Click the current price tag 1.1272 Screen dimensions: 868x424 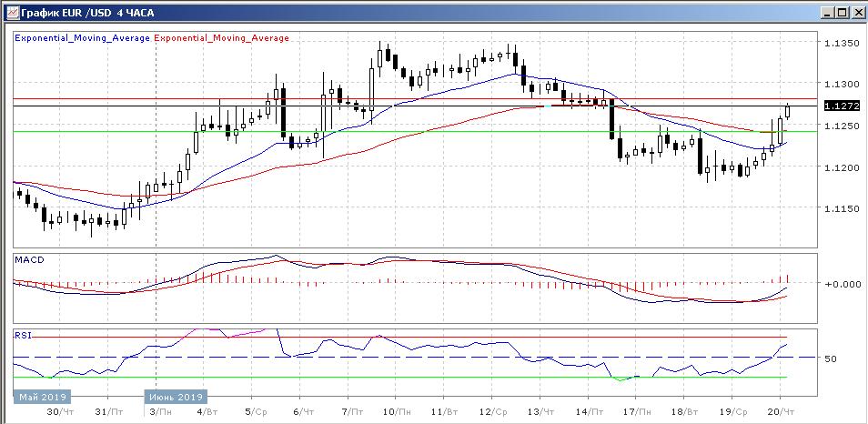[842, 106]
